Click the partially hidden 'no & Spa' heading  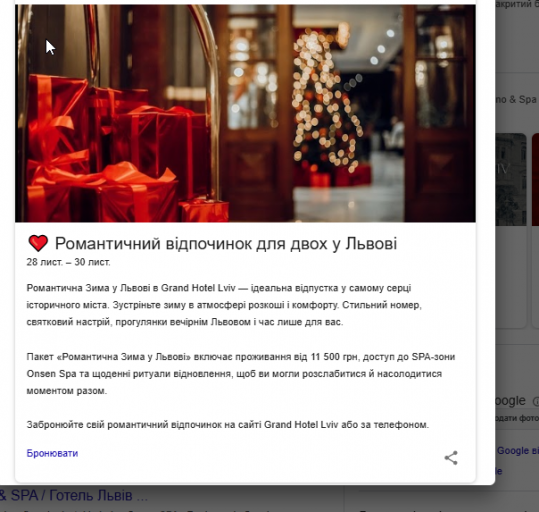[516, 99]
